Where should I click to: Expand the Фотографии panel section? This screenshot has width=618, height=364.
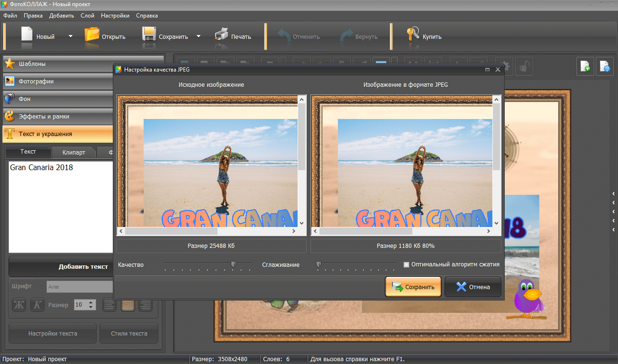[58, 82]
